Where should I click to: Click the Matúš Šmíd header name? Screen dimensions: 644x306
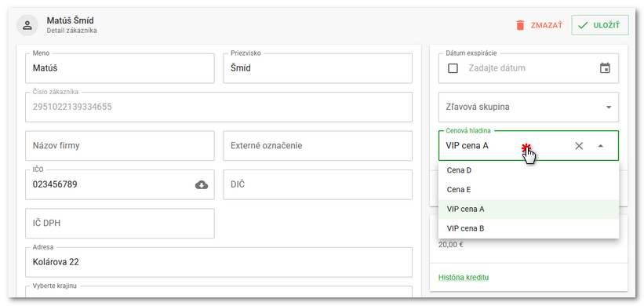[71, 20]
